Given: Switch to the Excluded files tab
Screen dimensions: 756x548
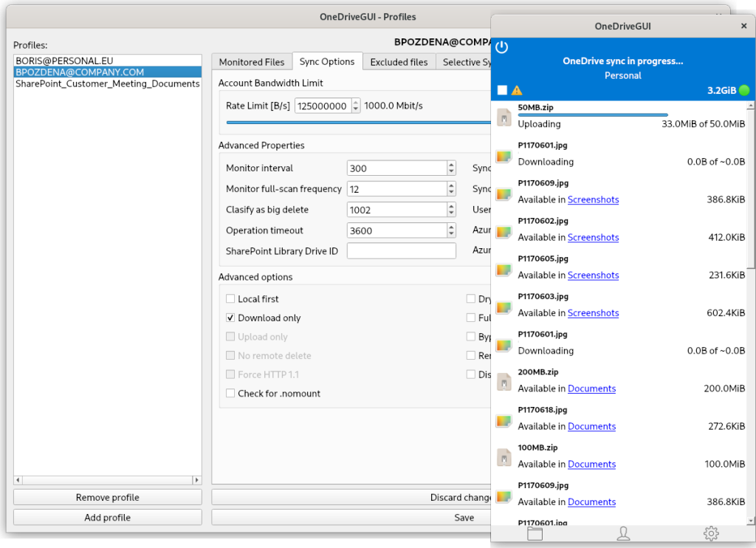Looking at the screenshot, I should pos(399,62).
